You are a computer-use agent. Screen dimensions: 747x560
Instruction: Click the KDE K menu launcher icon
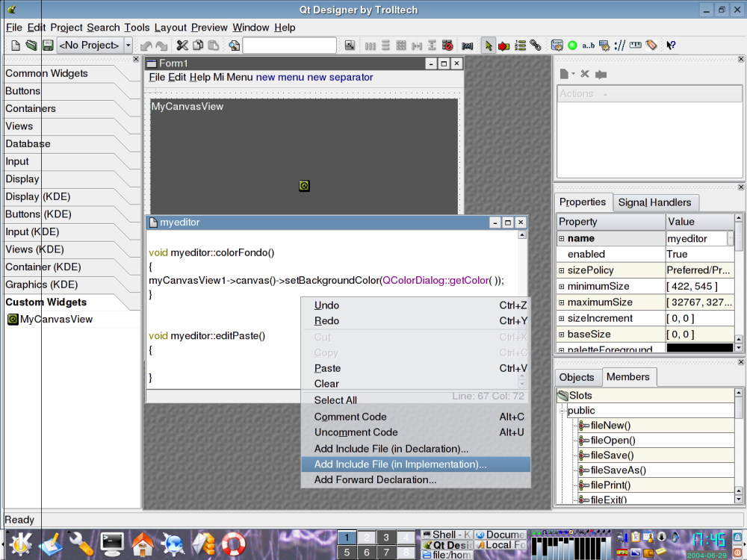20,544
